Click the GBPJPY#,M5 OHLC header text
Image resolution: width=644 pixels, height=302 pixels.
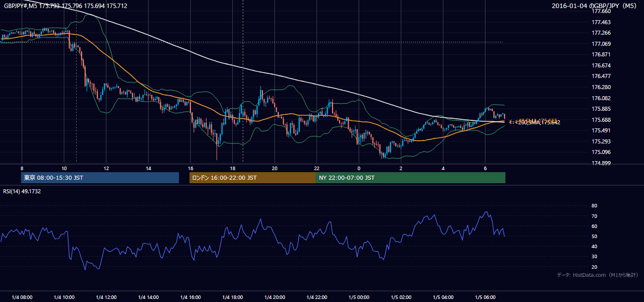[66, 6]
